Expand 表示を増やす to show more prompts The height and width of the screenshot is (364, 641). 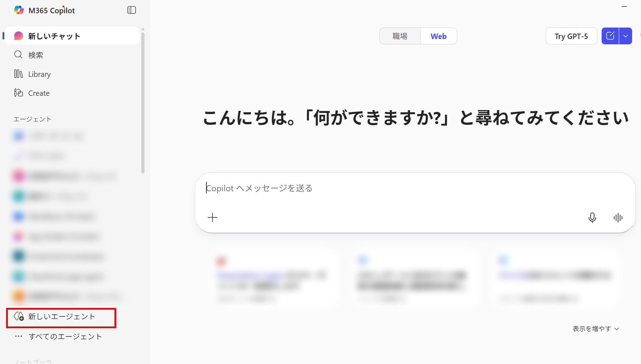click(x=596, y=329)
